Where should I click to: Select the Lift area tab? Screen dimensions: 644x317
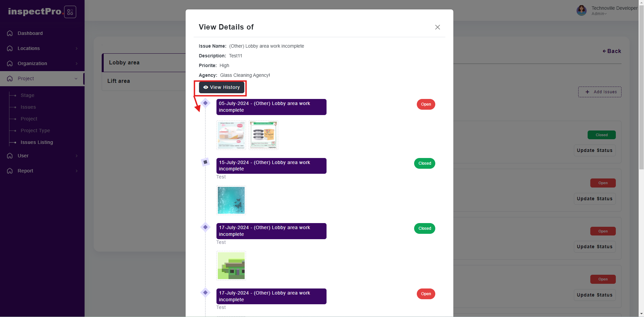click(118, 81)
